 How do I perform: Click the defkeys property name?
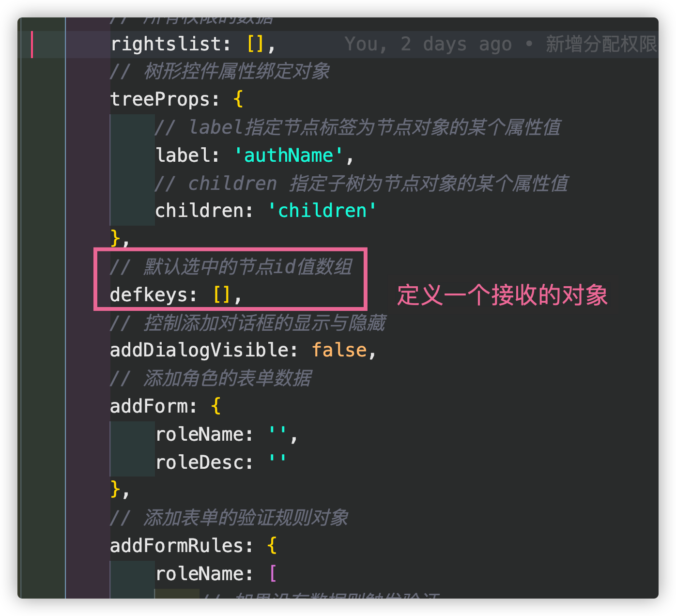[149, 294]
